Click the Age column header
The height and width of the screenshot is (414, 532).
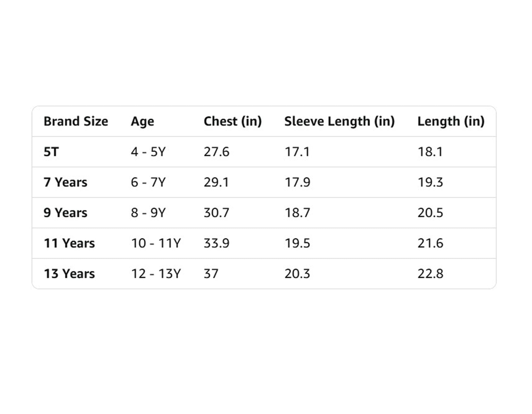coord(142,122)
